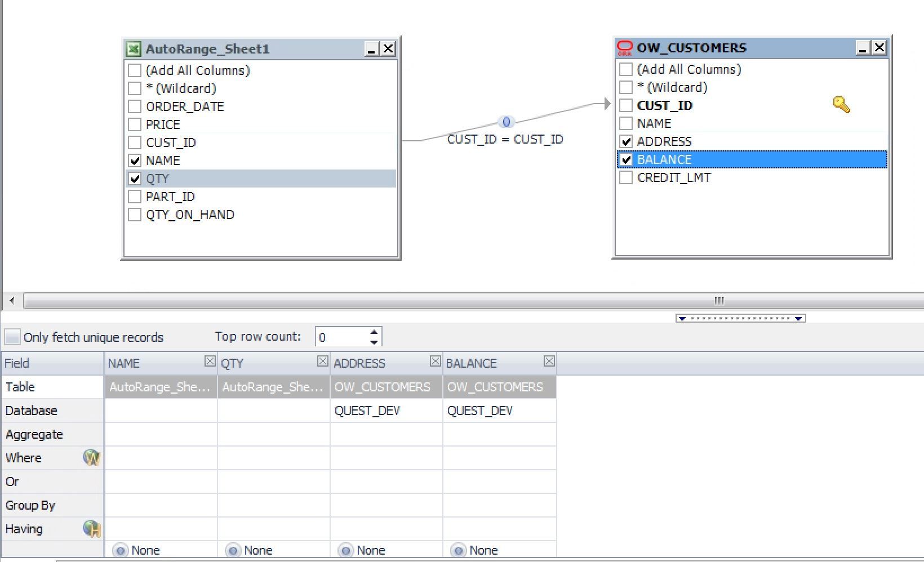Click the horizontal scrollbar thumb of diagram
This screenshot has width=924, height=562.
pos(474,301)
